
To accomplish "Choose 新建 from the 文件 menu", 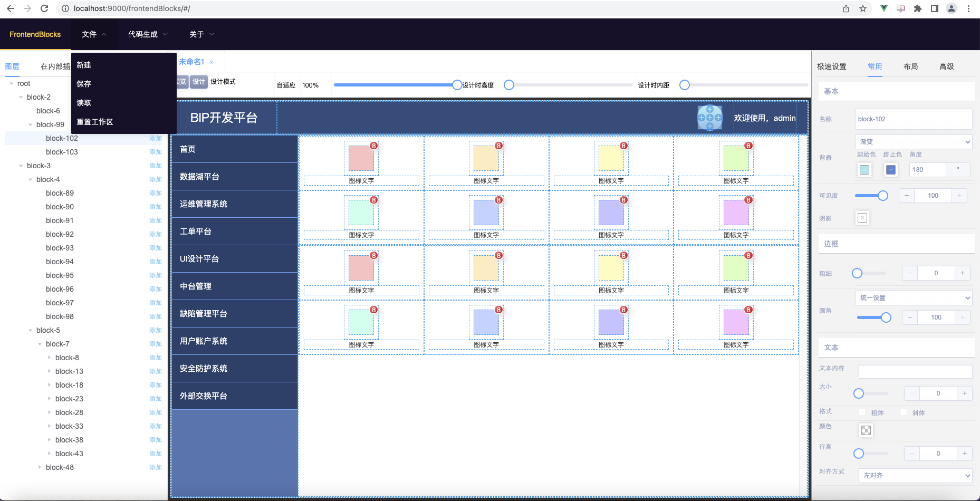I will (124, 65).
